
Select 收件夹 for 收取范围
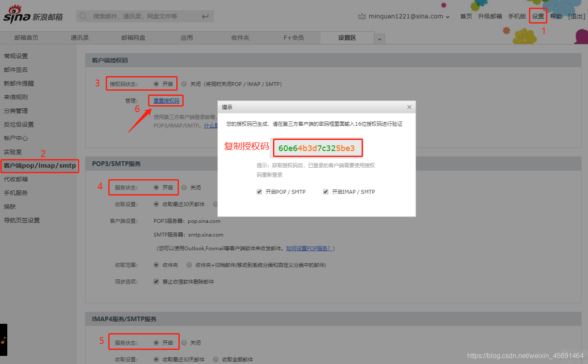[156, 265]
